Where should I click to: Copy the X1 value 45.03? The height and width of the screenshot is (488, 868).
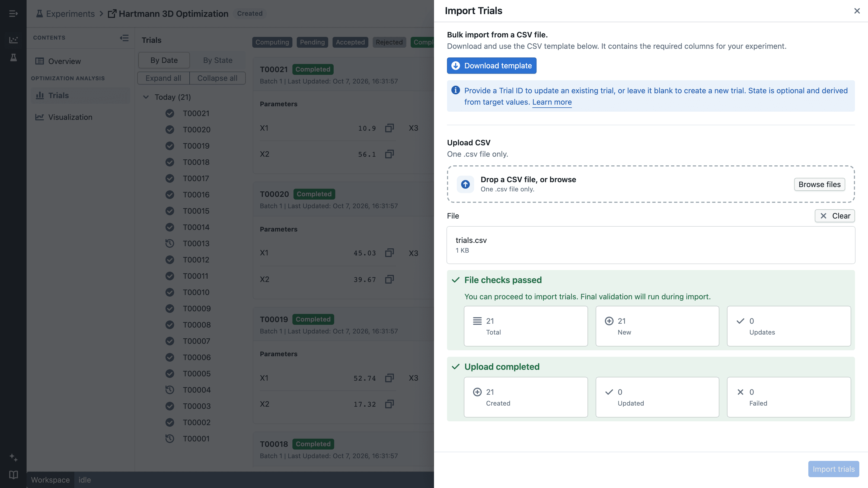tap(390, 253)
